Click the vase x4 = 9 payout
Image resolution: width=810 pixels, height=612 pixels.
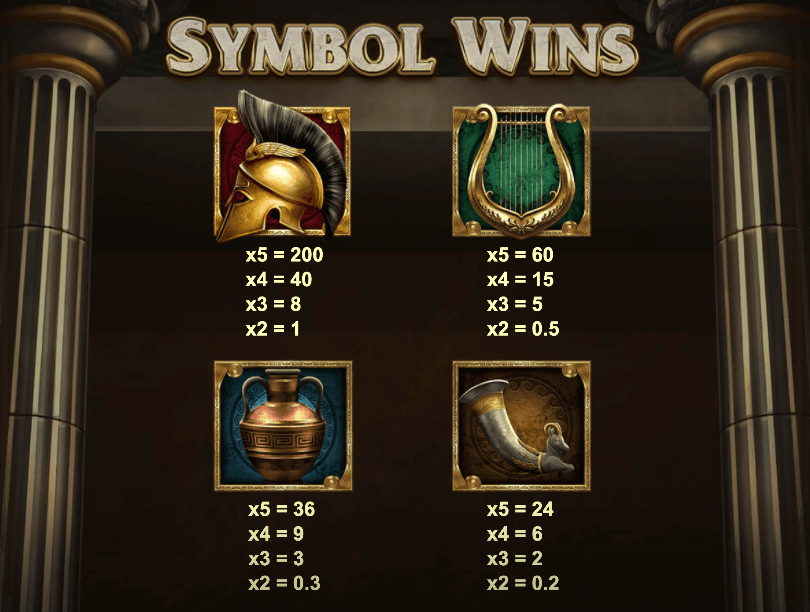pos(276,534)
